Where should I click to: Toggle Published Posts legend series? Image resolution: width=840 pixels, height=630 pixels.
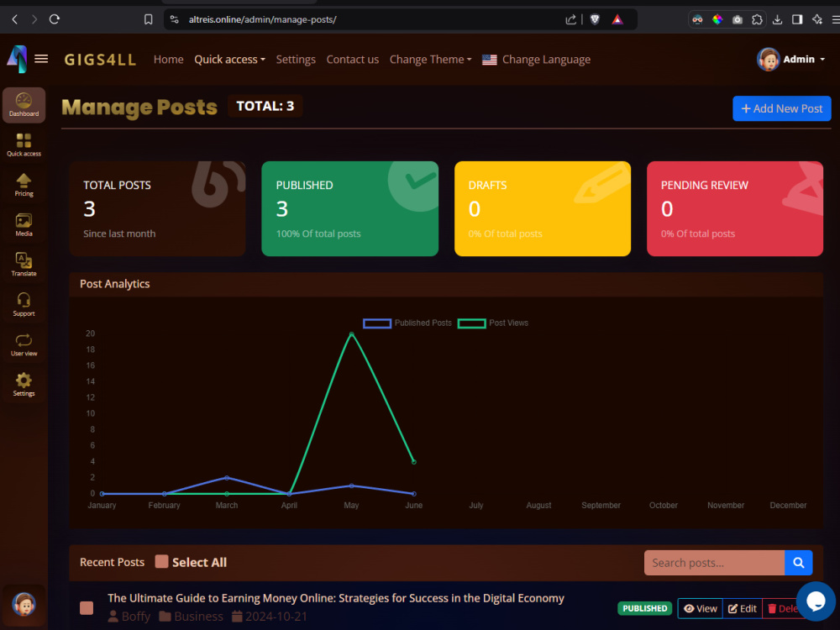(407, 323)
